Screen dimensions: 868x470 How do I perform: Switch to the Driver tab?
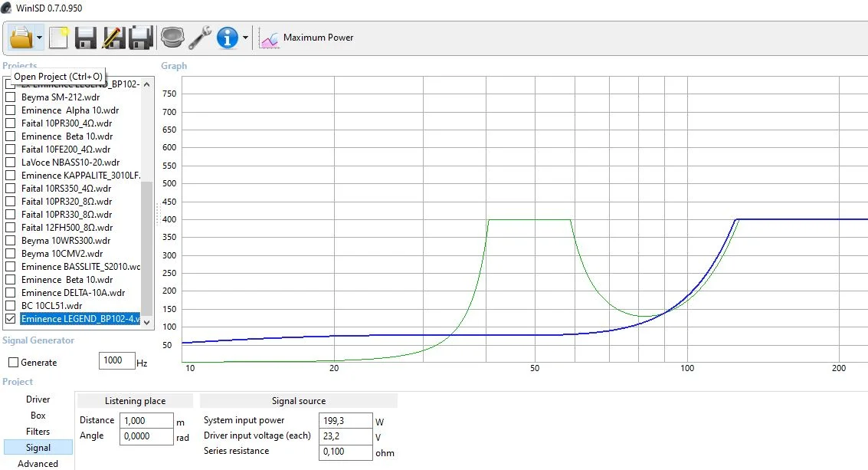38,399
